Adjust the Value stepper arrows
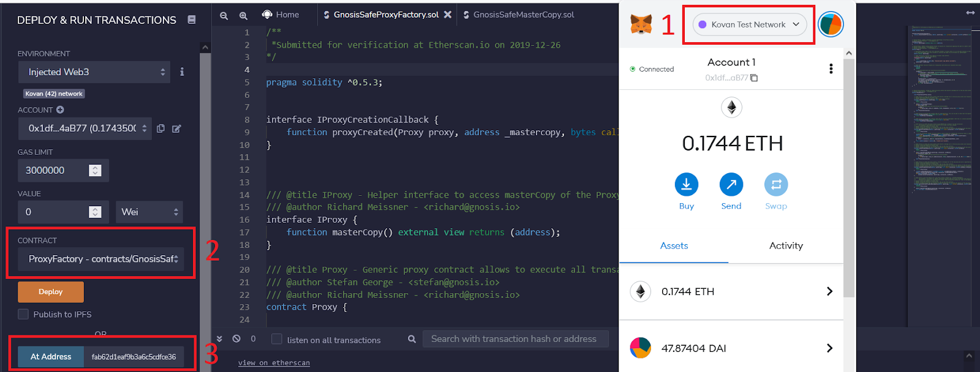This screenshot has height=372, width=980. tap(95, 212)
